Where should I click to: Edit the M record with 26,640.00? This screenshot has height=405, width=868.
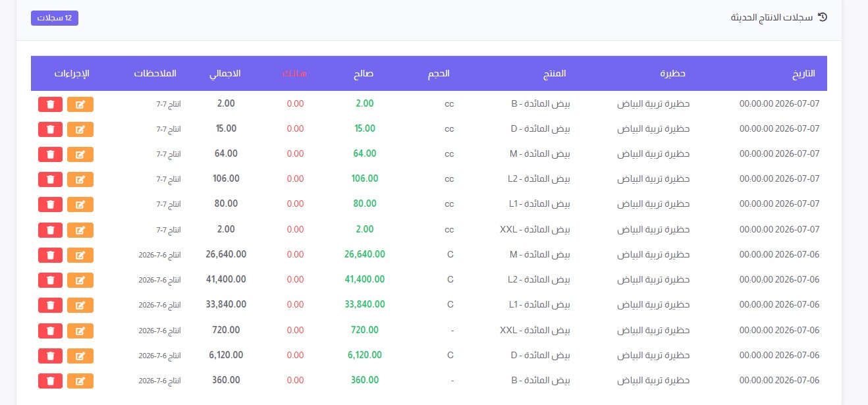[80, 255]
